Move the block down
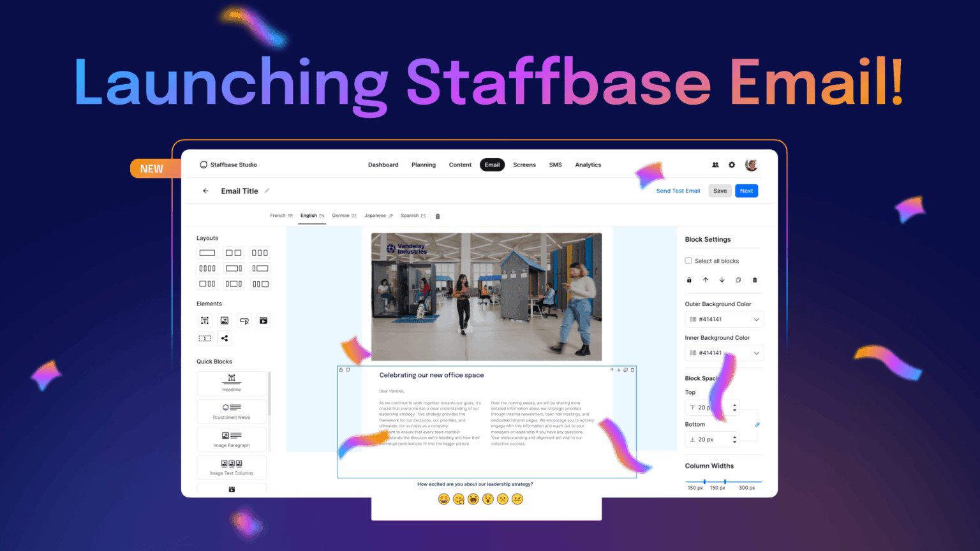 pyautogui.click(x=722, y=279)
